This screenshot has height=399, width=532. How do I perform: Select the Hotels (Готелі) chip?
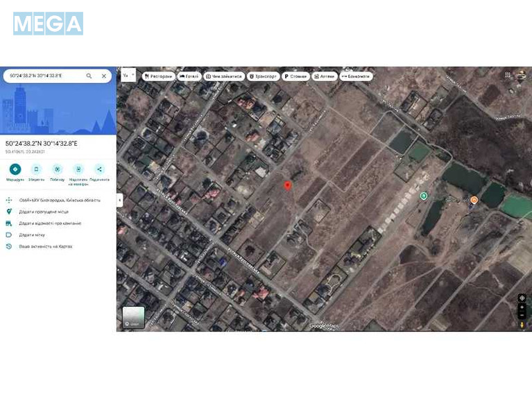tap(189, 76)
